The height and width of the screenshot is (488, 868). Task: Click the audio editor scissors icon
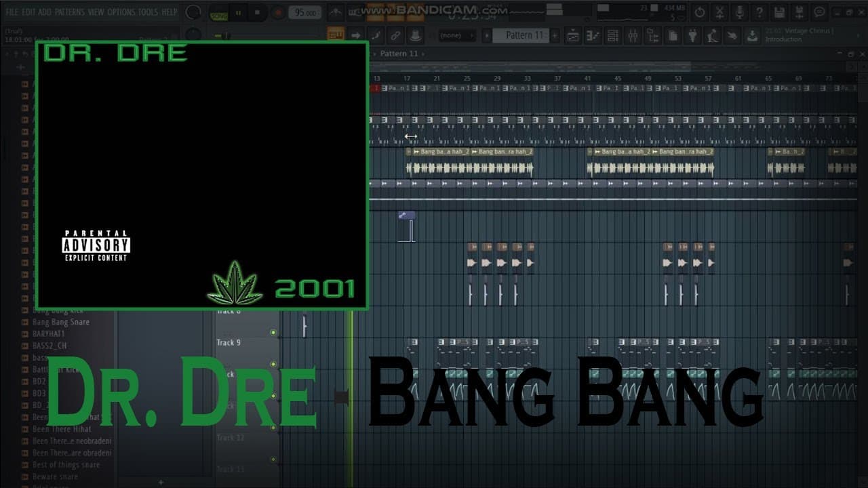[x=719, y=12]
